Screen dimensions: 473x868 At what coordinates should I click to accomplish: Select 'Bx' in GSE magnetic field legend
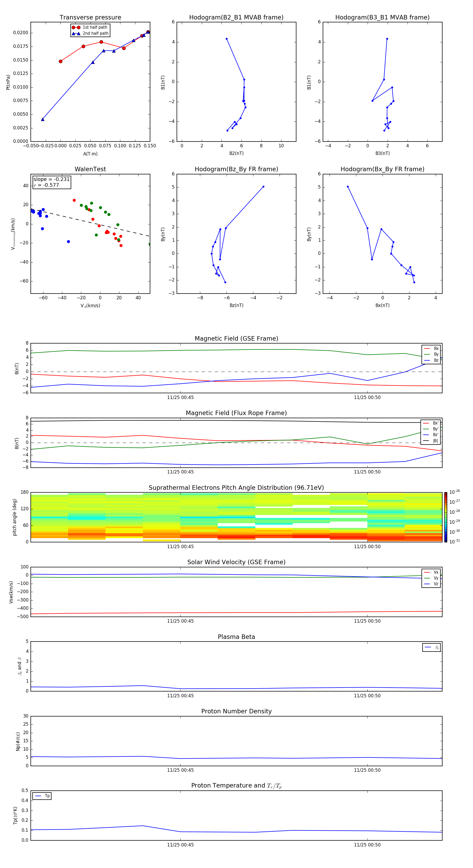(x=431, y=349)
